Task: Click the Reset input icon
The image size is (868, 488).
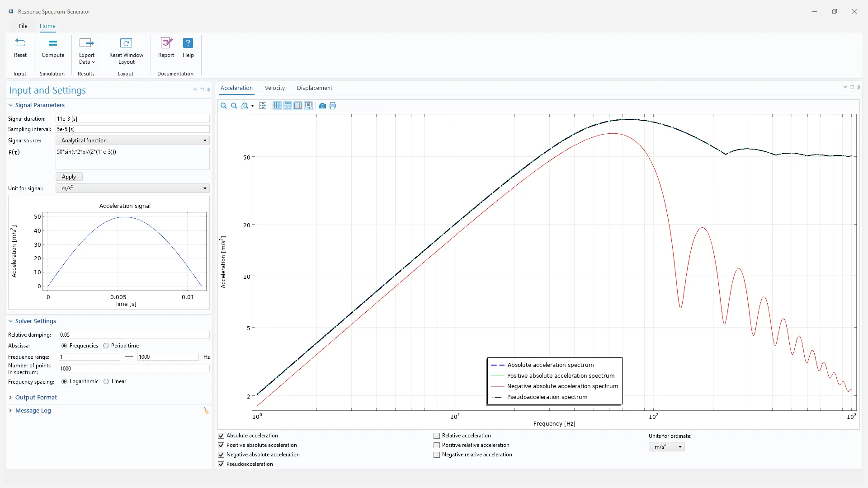Action: coord(20,43)
